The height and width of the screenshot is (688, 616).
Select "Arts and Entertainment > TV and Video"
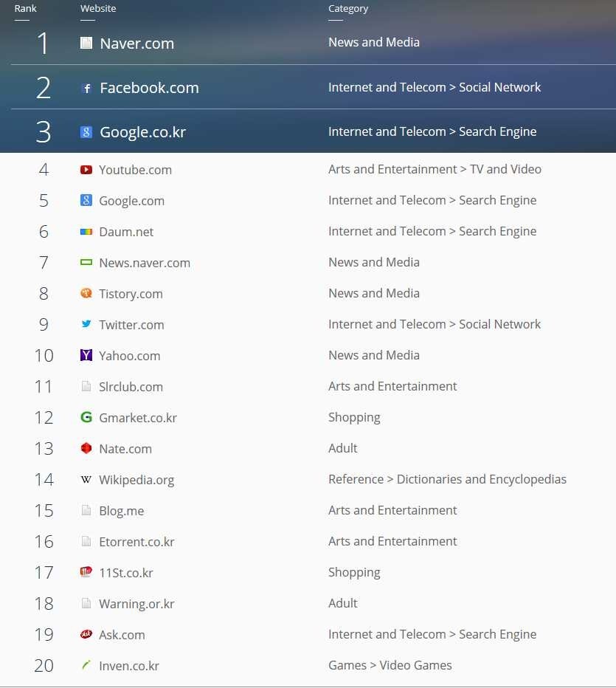(435, 169)
